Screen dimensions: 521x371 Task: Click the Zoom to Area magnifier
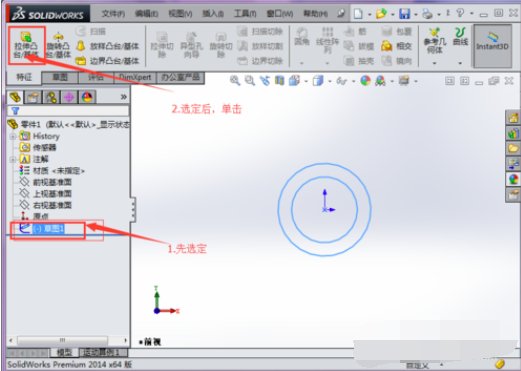(x=250, y=80)
